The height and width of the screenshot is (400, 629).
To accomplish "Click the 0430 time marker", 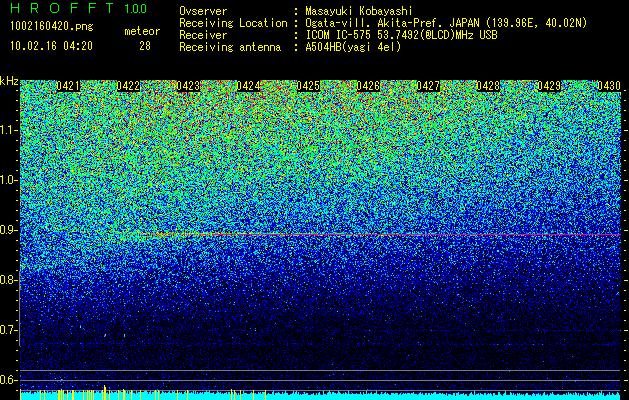I will click(x=609, y=86).
